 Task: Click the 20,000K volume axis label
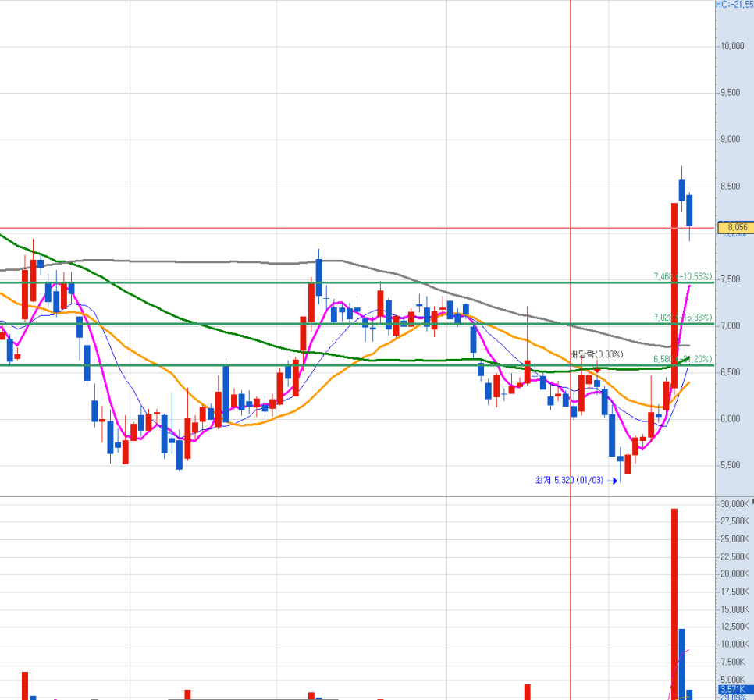(x=734, y=574)
